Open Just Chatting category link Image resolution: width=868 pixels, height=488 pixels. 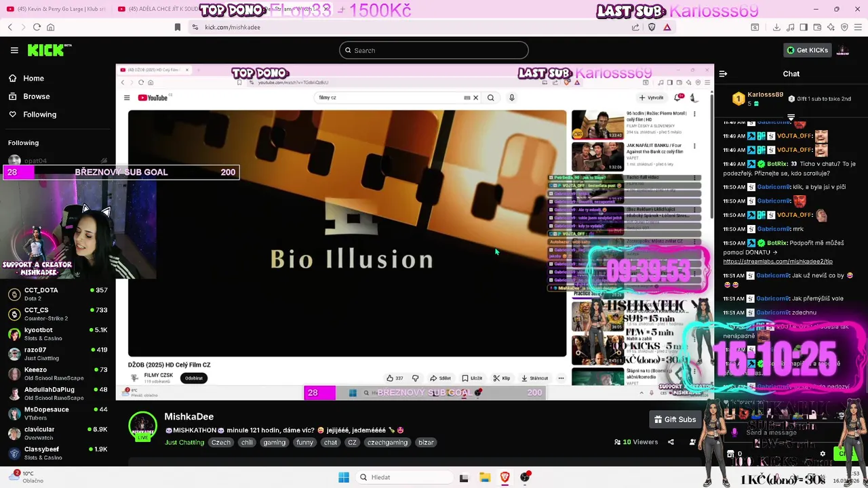184,443
